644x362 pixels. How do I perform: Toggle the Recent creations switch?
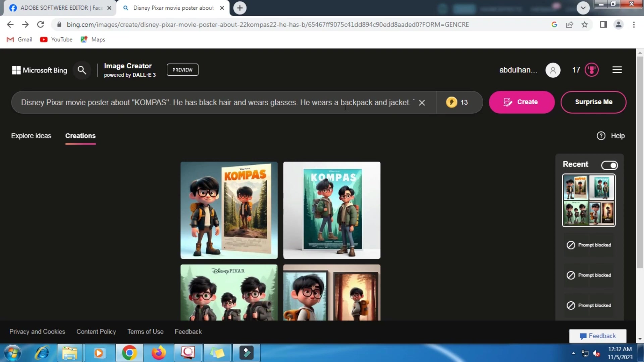(609, 165)
